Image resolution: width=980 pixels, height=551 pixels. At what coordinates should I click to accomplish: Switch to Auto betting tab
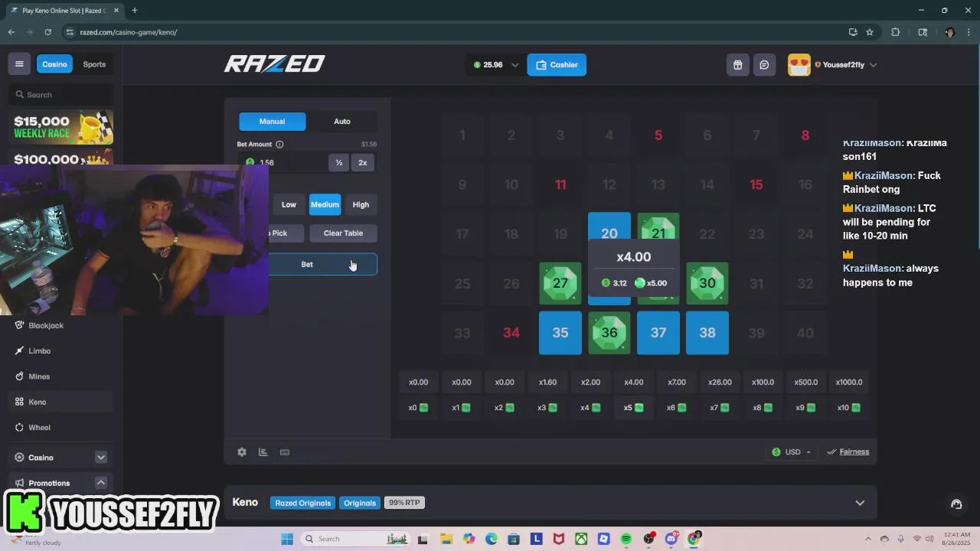pyautogui.click(x=342, y=121)
